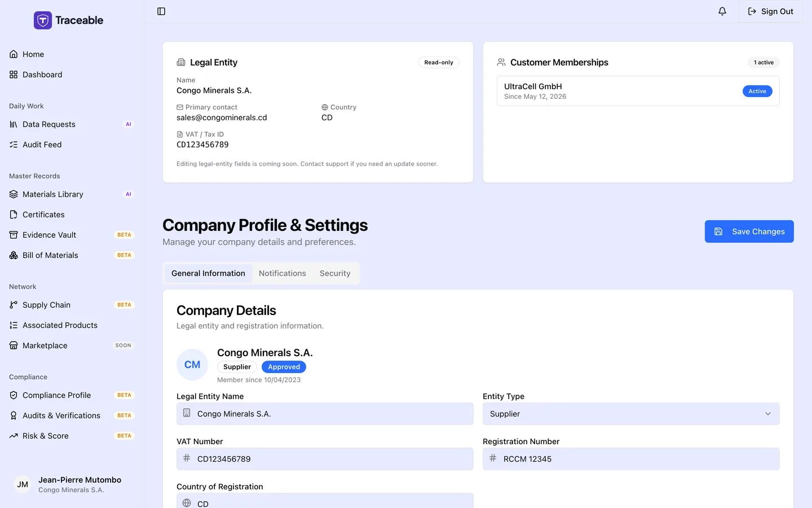Screen dimensions: 812x508
Task: Click the VAT / Tax ID document icon
Action: [180, 134]
